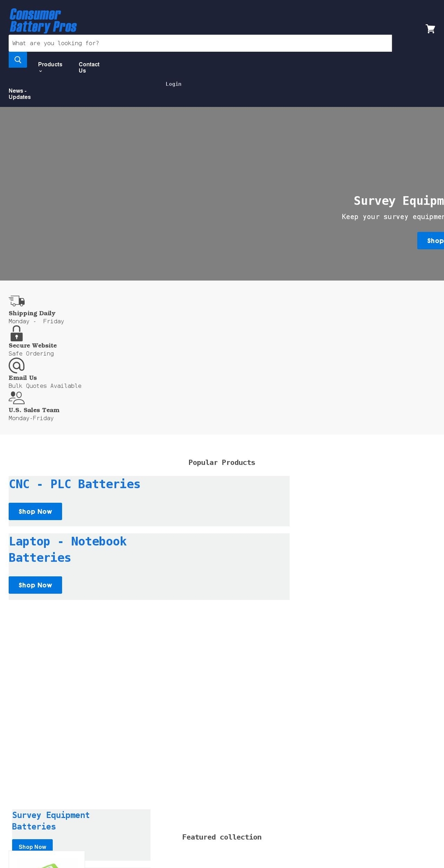The image size is (444, 868).
Task: Expand the Products menu chevron
Action: click(41, 71)
